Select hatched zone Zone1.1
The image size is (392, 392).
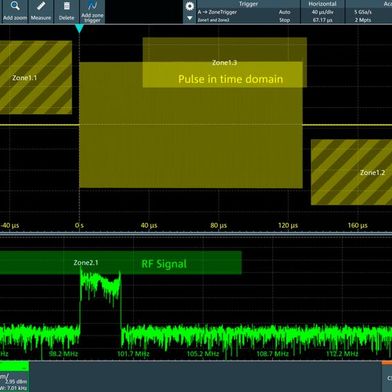point(36,77)
